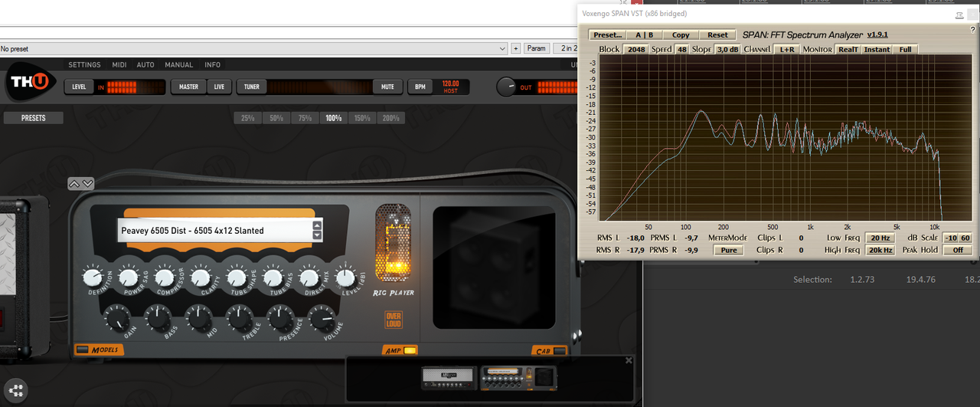The height and width of the screenshot is (407, 980).
Task: Adjust the Compressor knob
Action: coord(164,277)
